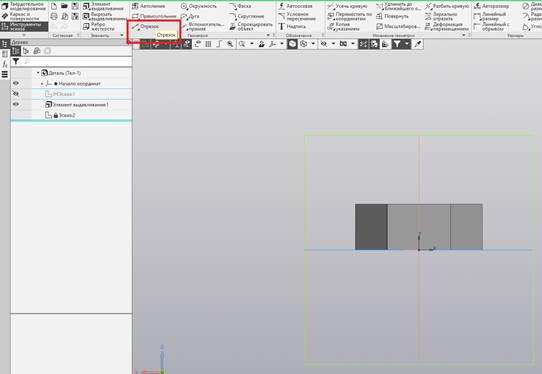Activate the Дуга arc tool
The height and width of the screenshot is (374, 542).
[x=191, y=16]
